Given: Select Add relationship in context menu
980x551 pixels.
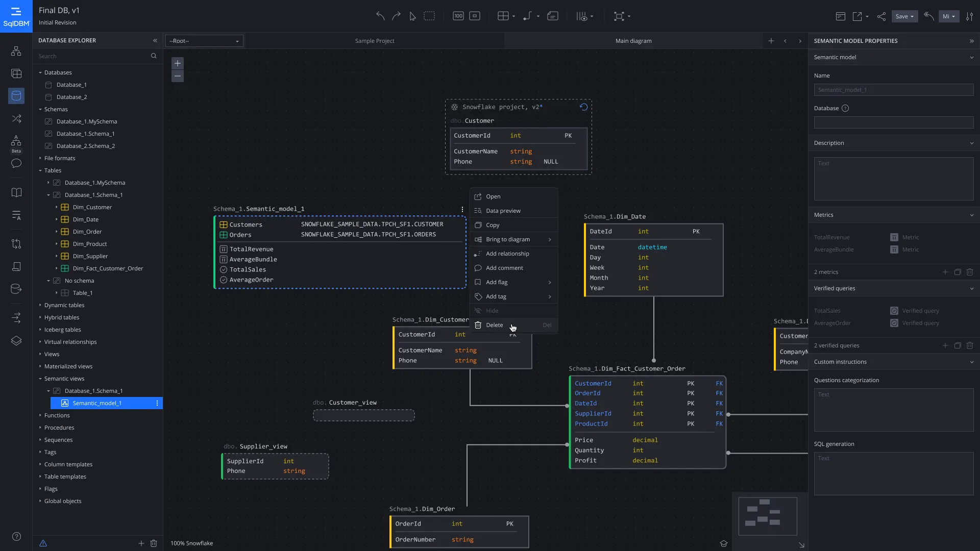Looking at the screenshot, I should (x=507, y=254).
